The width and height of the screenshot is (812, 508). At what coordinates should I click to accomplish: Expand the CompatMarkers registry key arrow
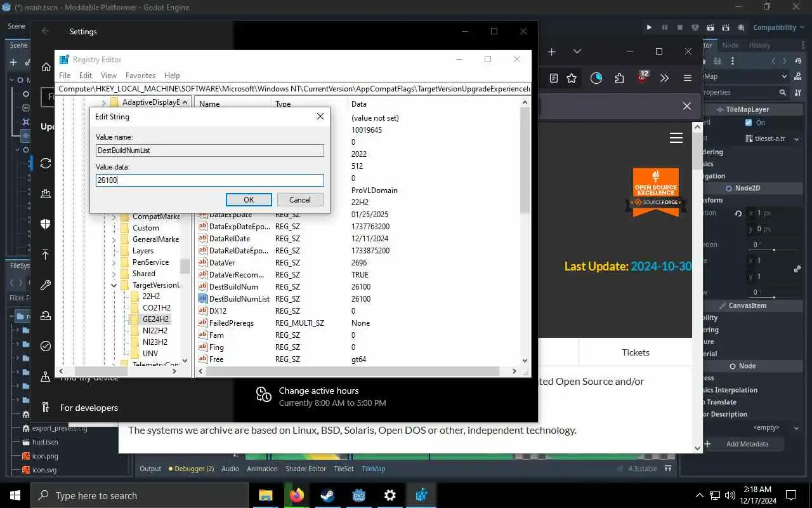coord(114,217)
